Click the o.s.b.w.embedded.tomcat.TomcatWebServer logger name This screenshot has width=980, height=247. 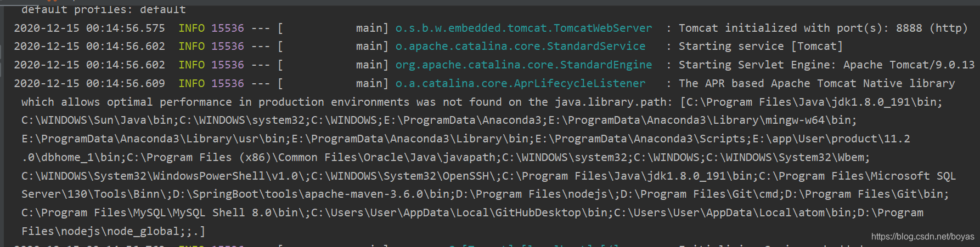[523, 28]
